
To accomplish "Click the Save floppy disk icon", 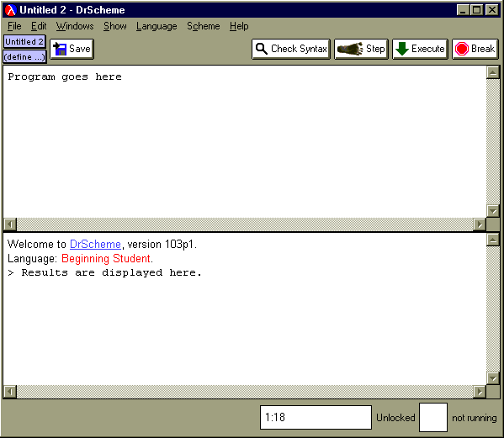I will coord(60,49).
